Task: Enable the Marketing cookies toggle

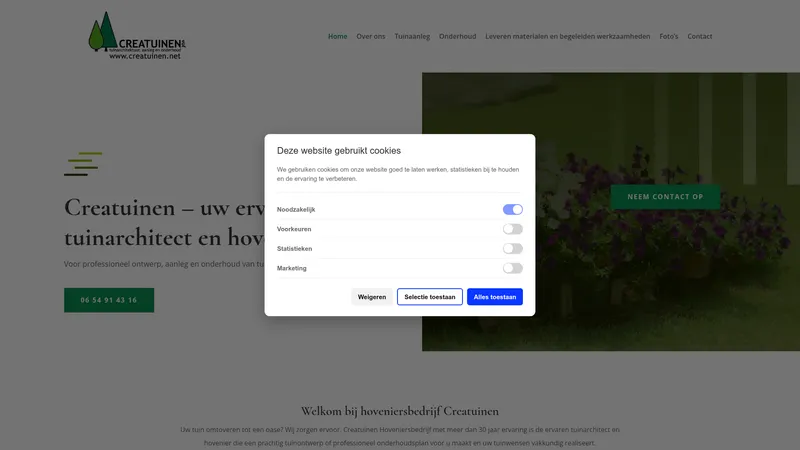Action: pos(512,268)
